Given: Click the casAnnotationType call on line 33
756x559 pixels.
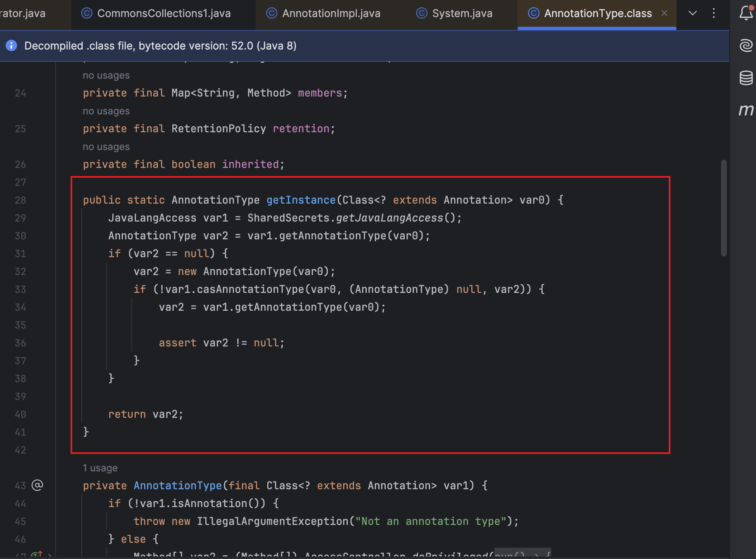Looking at the screenshot, I should pyautogui.click(x=250, y=289).
